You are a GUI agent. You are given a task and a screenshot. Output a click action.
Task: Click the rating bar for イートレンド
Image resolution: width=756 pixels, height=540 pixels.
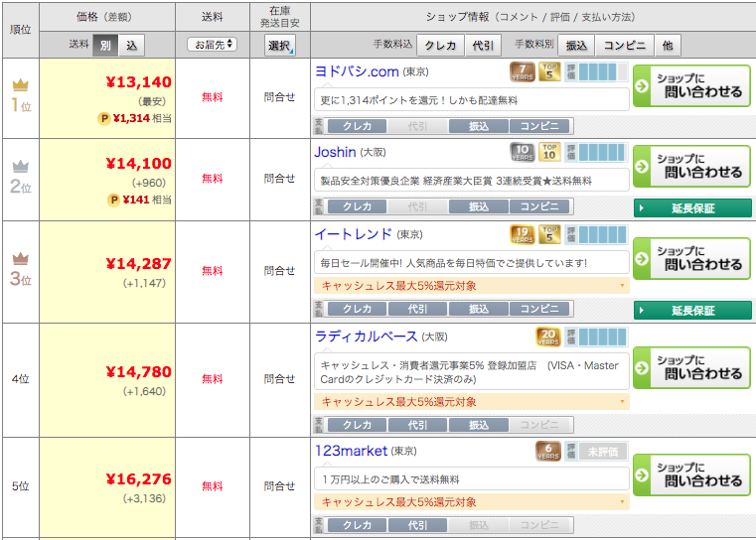click(596, 234)
